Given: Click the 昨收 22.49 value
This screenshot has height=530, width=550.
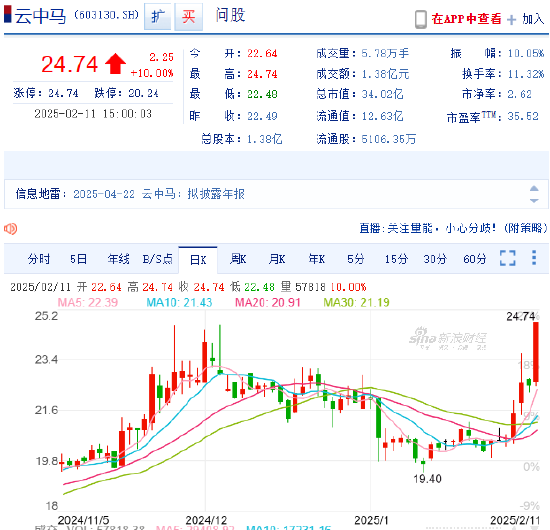Looking at the screenshot, I should (x=262, y=116).
